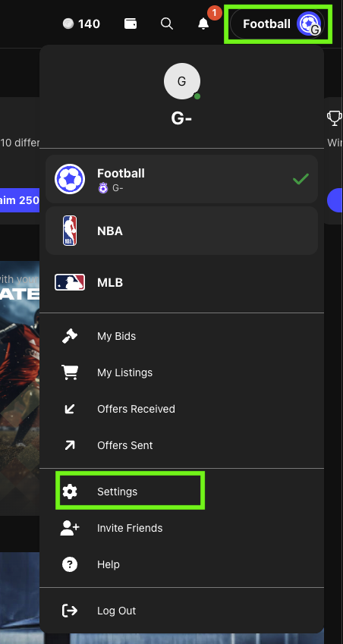Click the Settings gear icon
The height and width of the screenshot is (644, 343).
(x=69, y=492)
